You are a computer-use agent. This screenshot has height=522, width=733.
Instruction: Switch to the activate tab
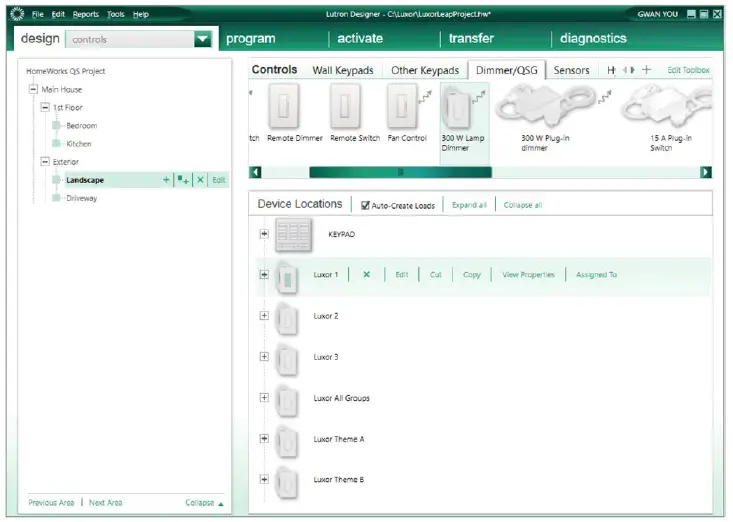[x=360, y=38]
